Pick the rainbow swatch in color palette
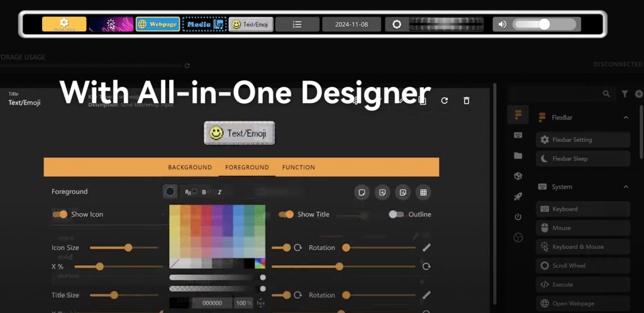This screenshot has height=313, width=644. (260, 263)
